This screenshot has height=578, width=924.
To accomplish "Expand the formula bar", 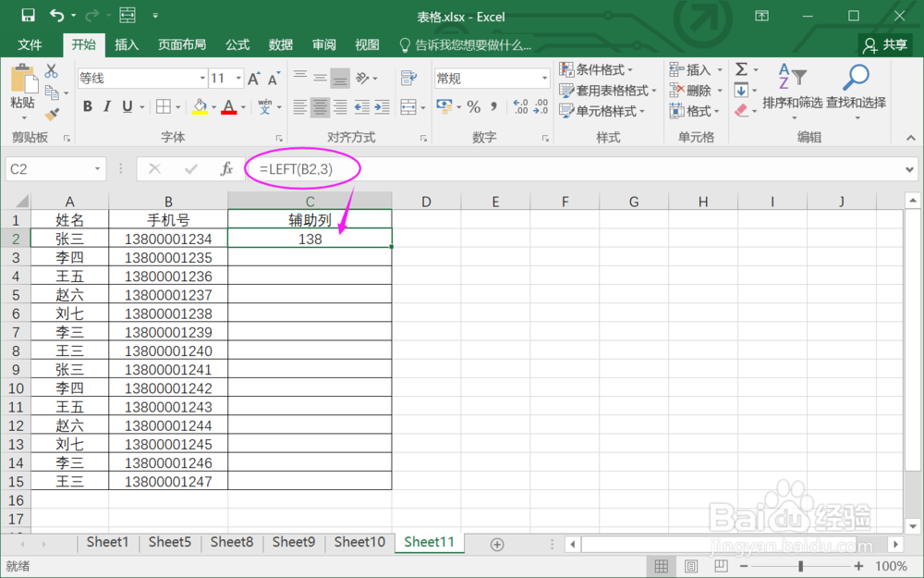I will [x=909, y=169].
